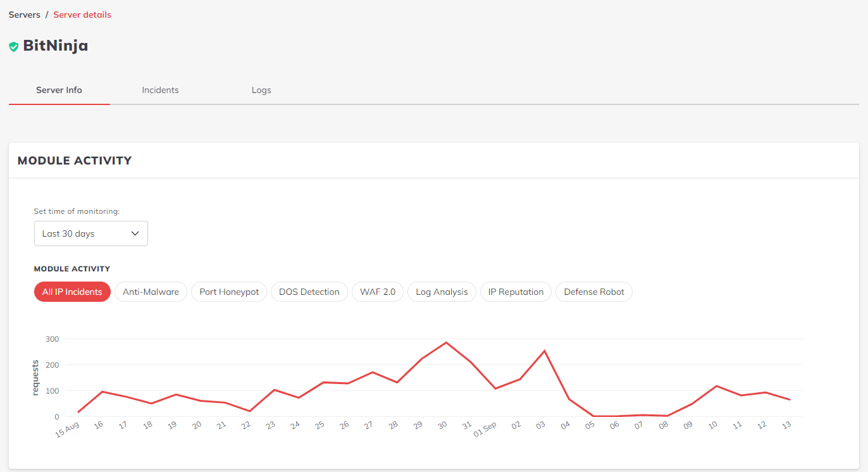Activate the DOS Detection filter
868x472 pixels.
click(x=309, y=292)
